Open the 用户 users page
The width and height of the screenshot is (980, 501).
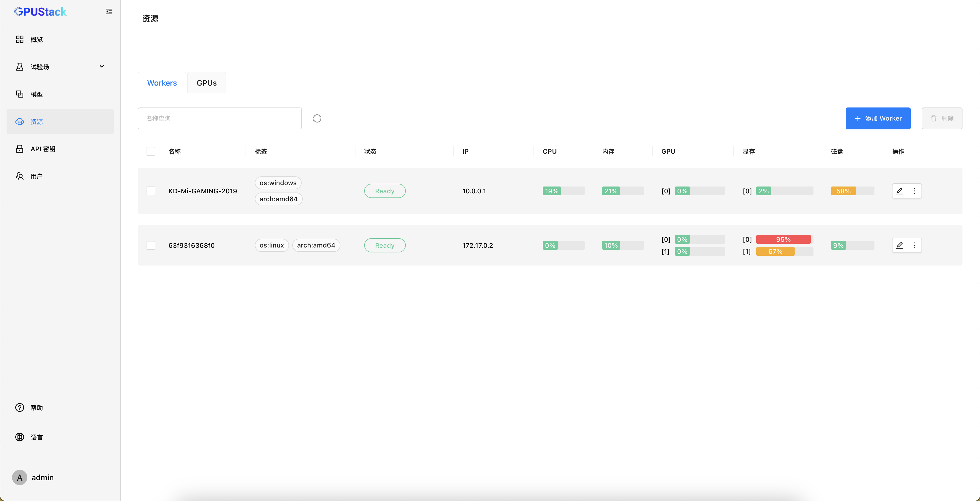click(37, 176)
